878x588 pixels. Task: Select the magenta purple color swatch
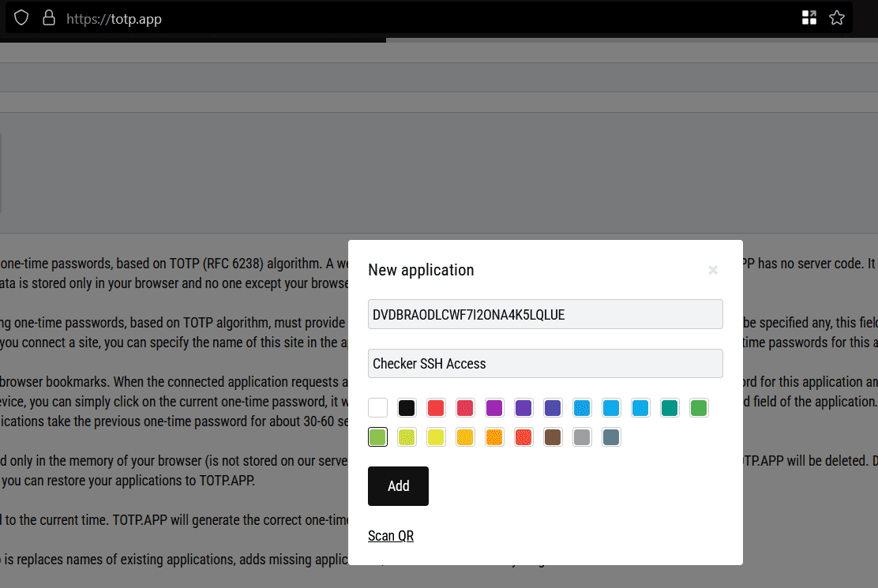click(x=494, y=408)
